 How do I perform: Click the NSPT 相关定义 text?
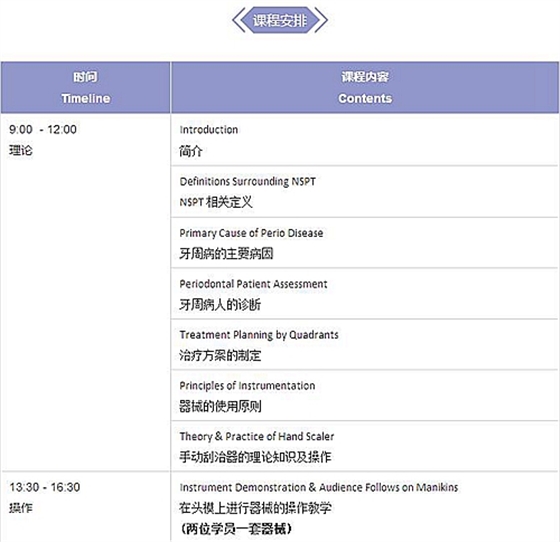[x=216, y=202]
